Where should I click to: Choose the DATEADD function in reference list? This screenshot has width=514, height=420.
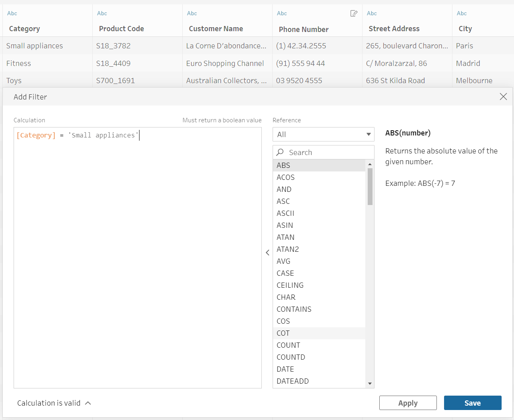pos(293,381)
